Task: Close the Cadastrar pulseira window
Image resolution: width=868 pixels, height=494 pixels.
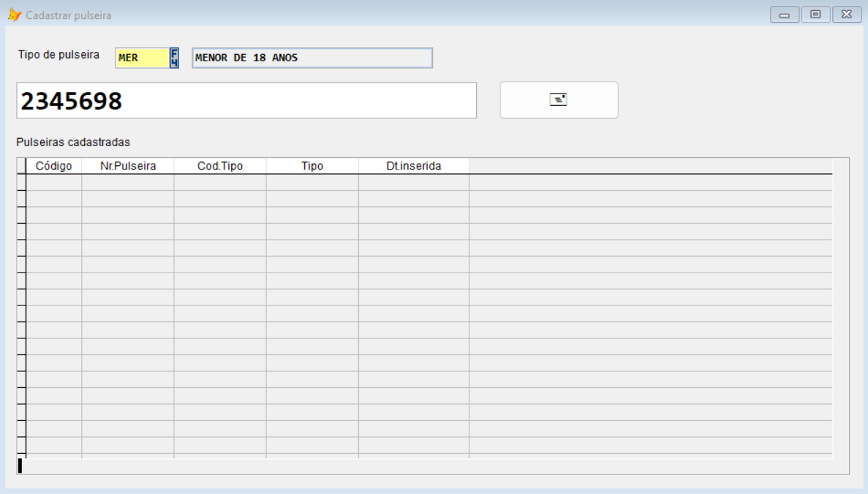Action: pyautogui.click(x=846, y=15)
